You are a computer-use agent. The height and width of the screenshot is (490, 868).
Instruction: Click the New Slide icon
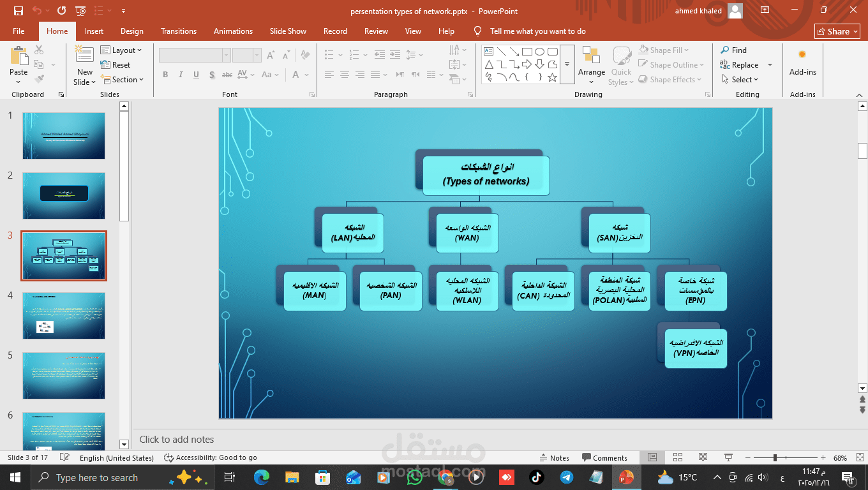[84, 56]
